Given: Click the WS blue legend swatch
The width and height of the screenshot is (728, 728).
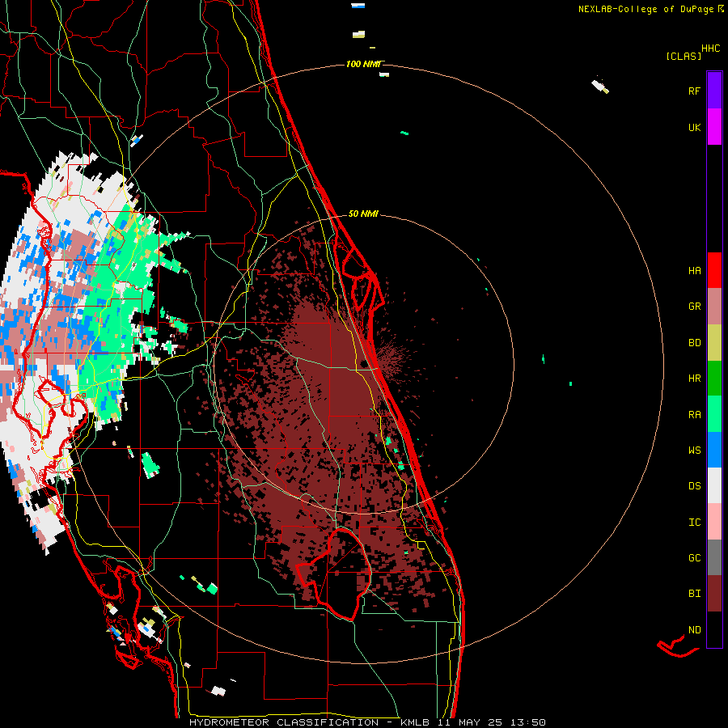Looking at the screenshot, I should (x=714, y=450).
